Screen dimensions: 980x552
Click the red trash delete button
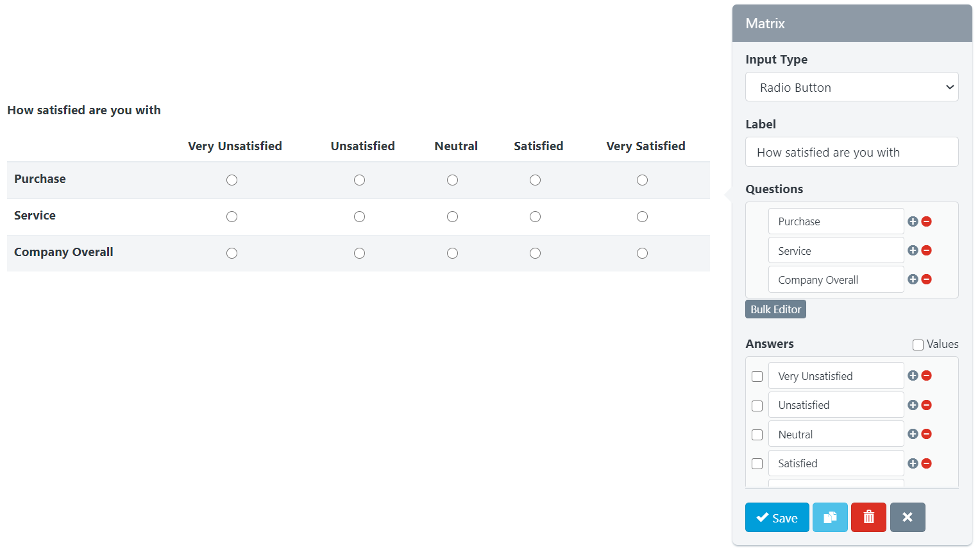(868, 517)
